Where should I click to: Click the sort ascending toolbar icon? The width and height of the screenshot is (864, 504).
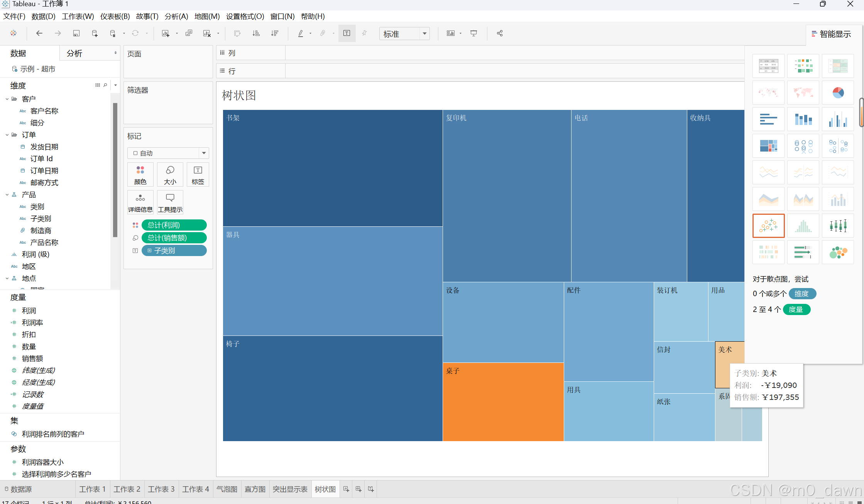coord(256,34)
